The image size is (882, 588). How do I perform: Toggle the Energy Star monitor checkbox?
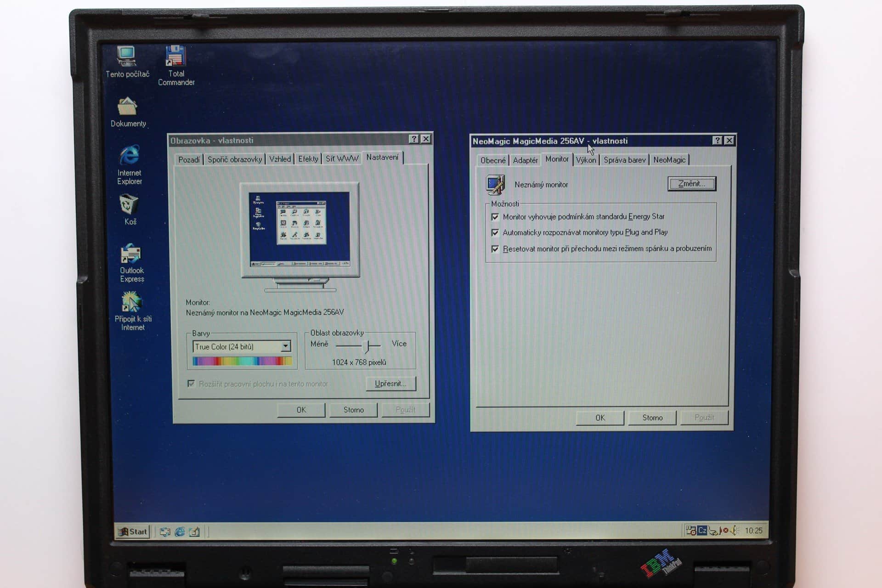(x=495, y=217)
